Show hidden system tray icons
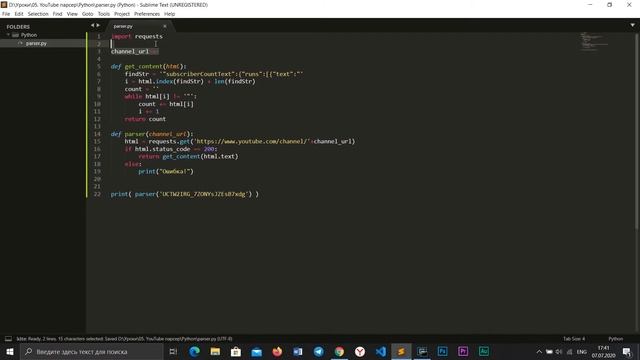The width and height of the screenshot is (640, 360). pyautogui.click(x=539, y=351)
